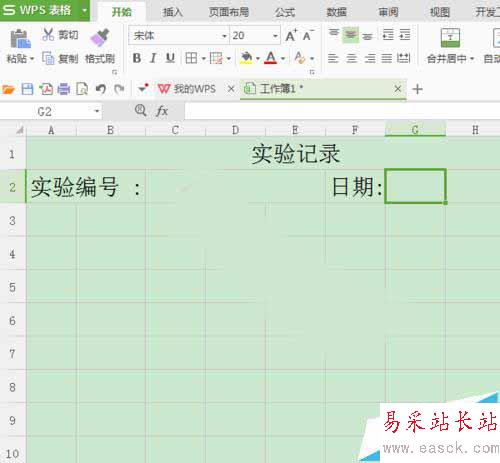Screen dimensions: 500x463
Task: Open the font name dropdown (宋体)
Action: point(225,36)
